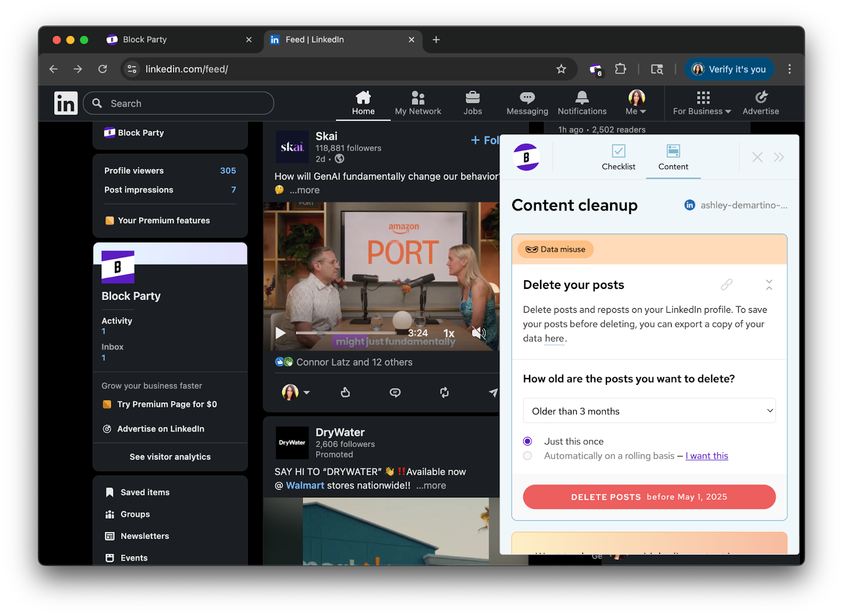The width and height of the screenshot is (843, 616).
Task: Open Chrome three-dot menu
Action: [789, 69]
